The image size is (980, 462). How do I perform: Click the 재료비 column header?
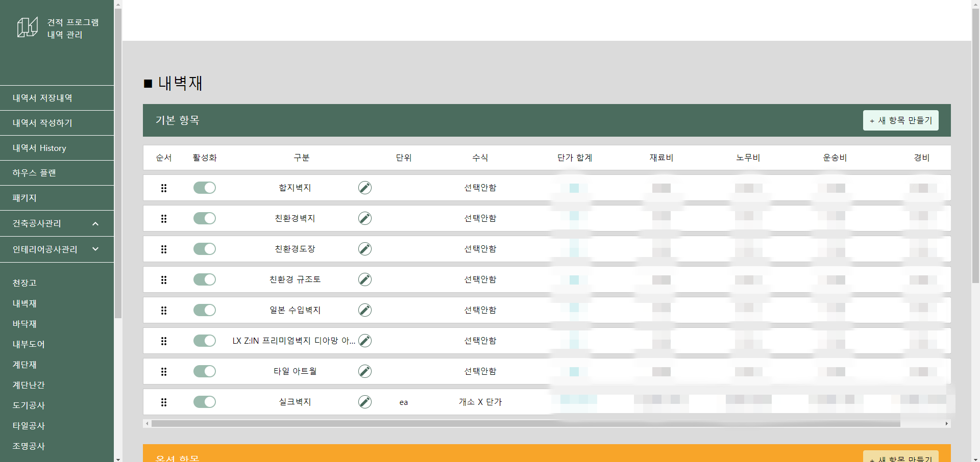pyautogui.click(x=661, y=158)
